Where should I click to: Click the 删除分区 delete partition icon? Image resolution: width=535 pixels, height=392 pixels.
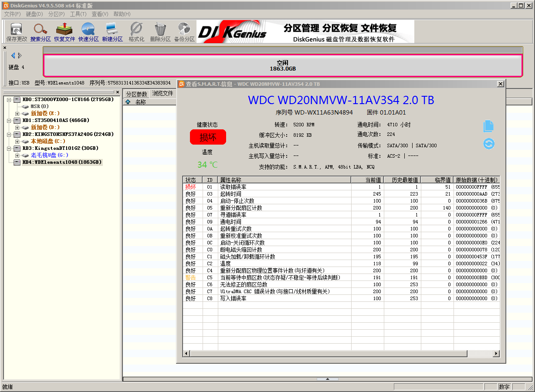(159, 31)
